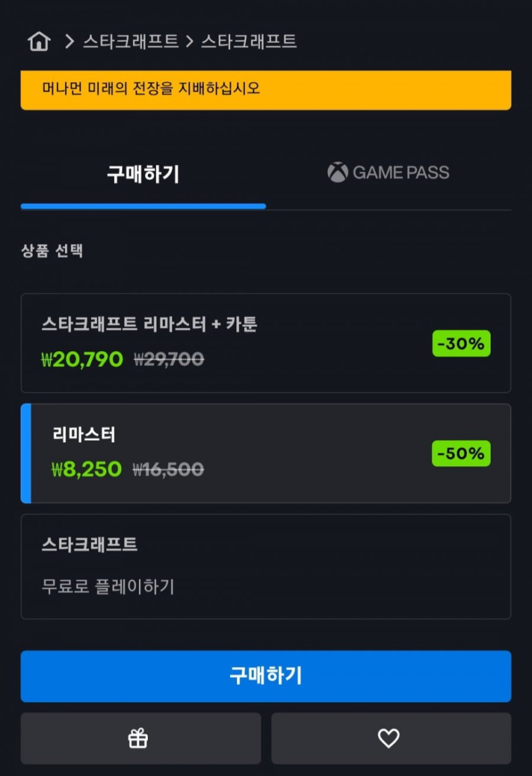Image resolution: width=532 pixels, height=776 pixels.
Task: Click the home icon in breadcrumb
Action: click(39, 41)
